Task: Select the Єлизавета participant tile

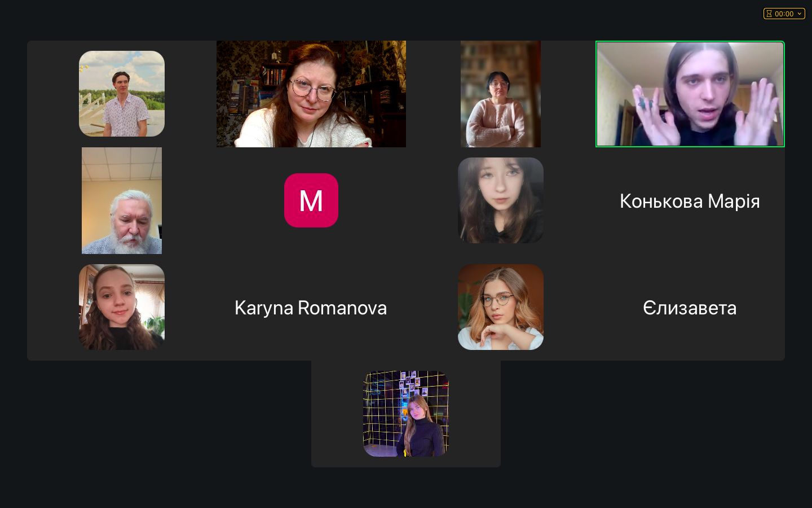Action: [690, 307]
